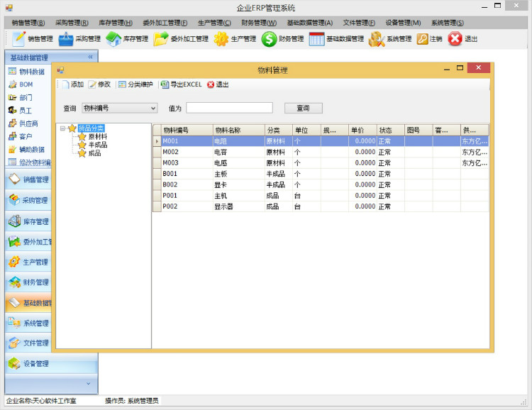Viewport: 532px width, 410px height.
Task: Open 客户 in the sidebar
Action: click(21, 136)
